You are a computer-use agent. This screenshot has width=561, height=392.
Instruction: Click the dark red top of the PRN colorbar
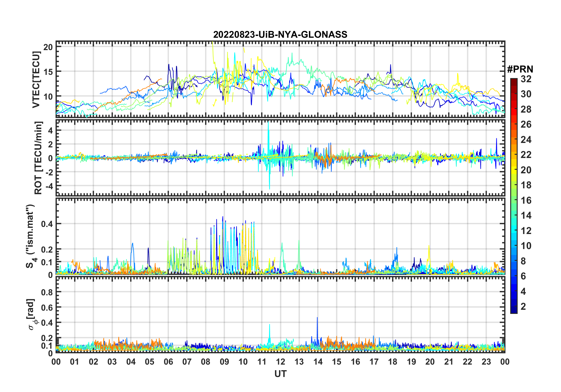514,80
